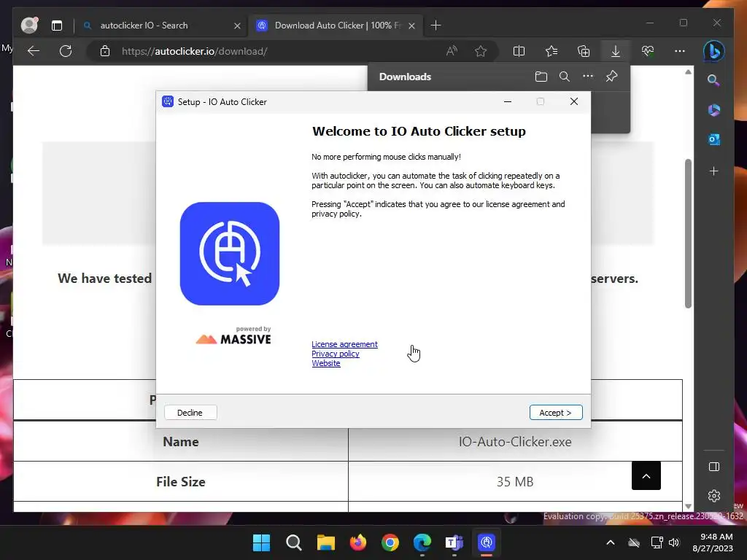Click the Massive logo in setup
Viewport: 747px width, 560px height.
[x=233, y=335]
